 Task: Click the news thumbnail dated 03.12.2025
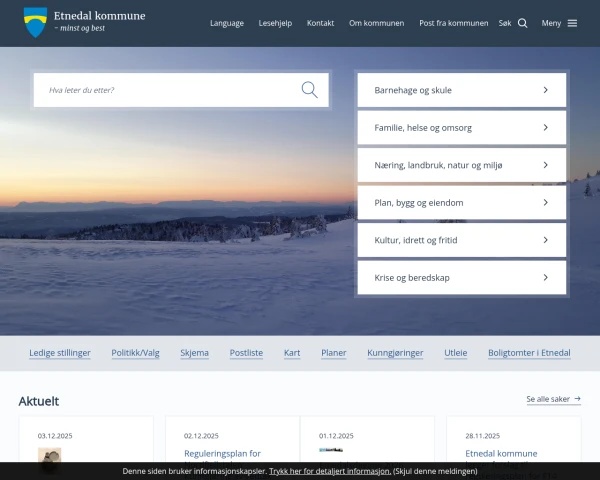tap(49, 458)
